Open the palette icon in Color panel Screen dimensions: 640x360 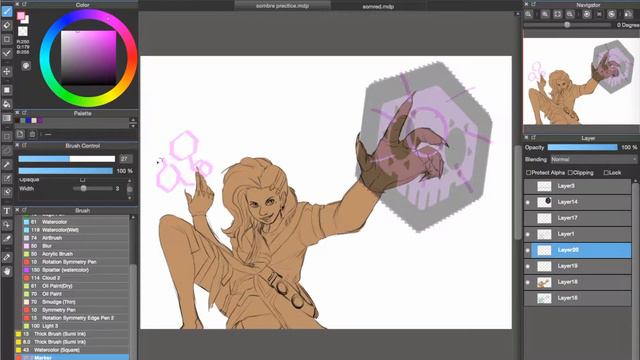(26, 66)
